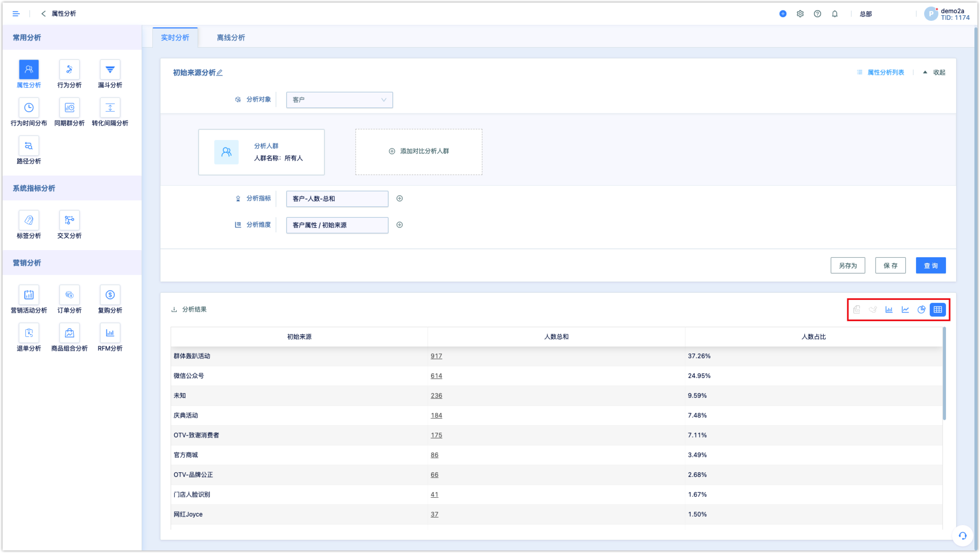Switch result view to pie chart
The height and width of the screenshot is (553, 980).
(x=921, y=309)
